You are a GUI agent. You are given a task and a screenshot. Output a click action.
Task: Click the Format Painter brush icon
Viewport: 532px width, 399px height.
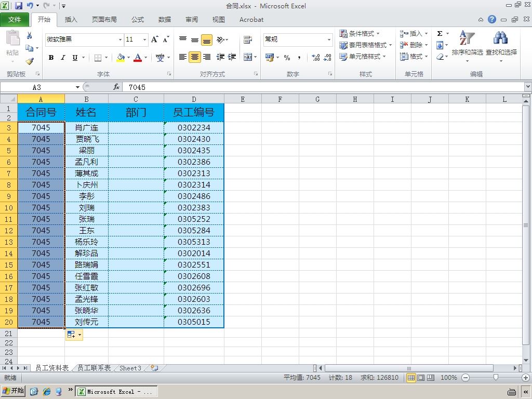pos(30,61)
